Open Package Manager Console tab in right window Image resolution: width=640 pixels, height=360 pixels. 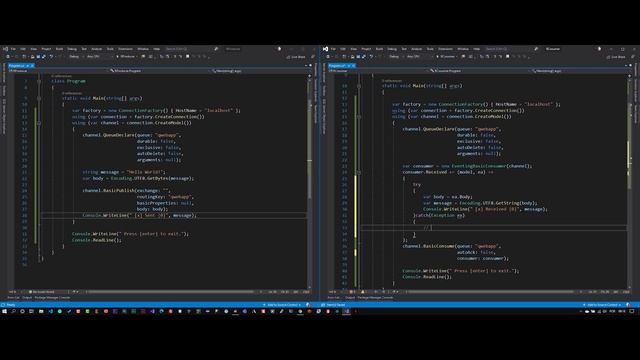375,298
